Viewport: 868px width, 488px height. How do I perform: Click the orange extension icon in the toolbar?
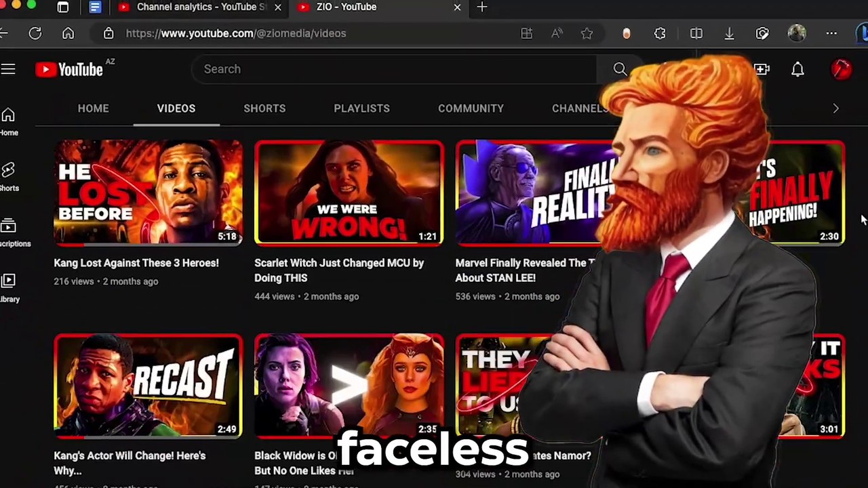pos(626,33)
